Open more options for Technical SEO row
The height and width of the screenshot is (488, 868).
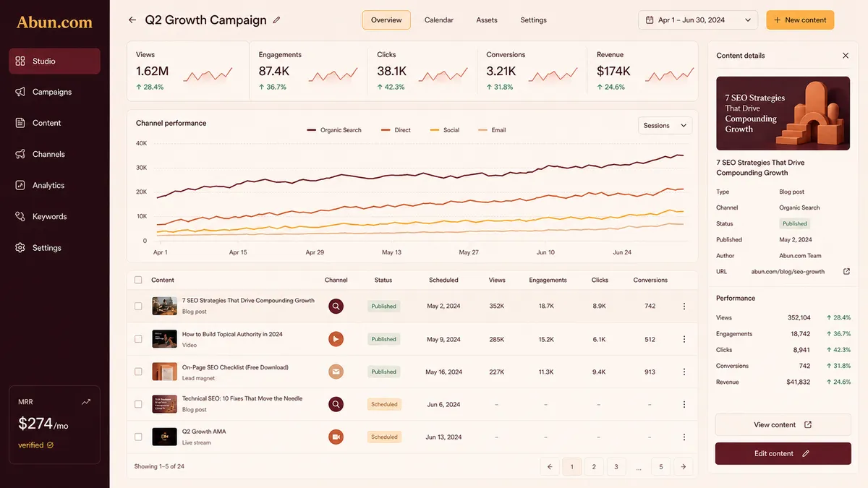coord(684,404)
